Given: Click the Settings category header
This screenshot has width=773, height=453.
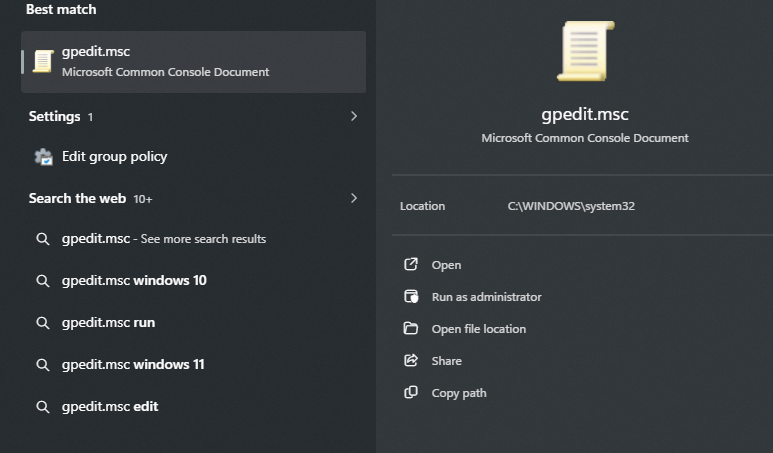Looking at the screenshot, I should (x=54, y=116).
